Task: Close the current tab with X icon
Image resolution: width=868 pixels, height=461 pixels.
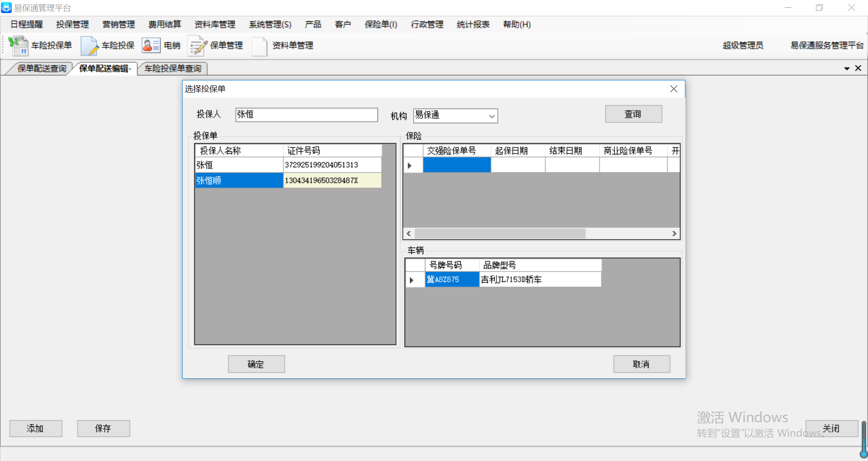Action: coord(858,68)
